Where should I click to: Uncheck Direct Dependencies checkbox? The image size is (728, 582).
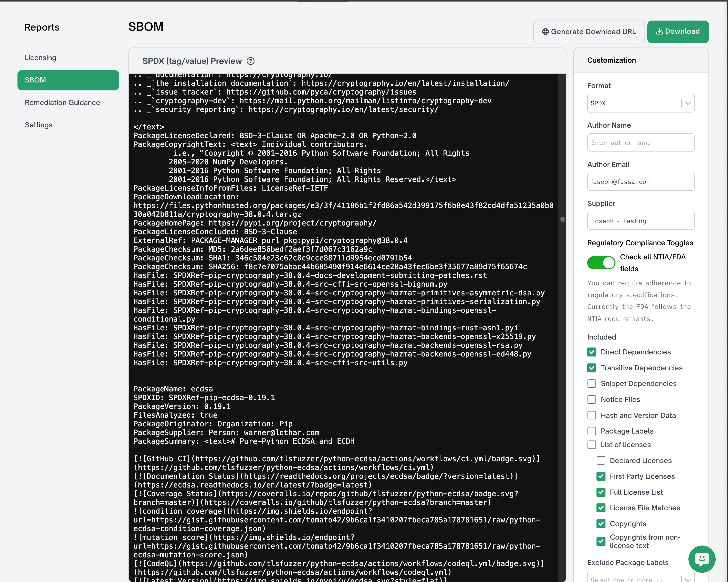[x=592, y=352]
